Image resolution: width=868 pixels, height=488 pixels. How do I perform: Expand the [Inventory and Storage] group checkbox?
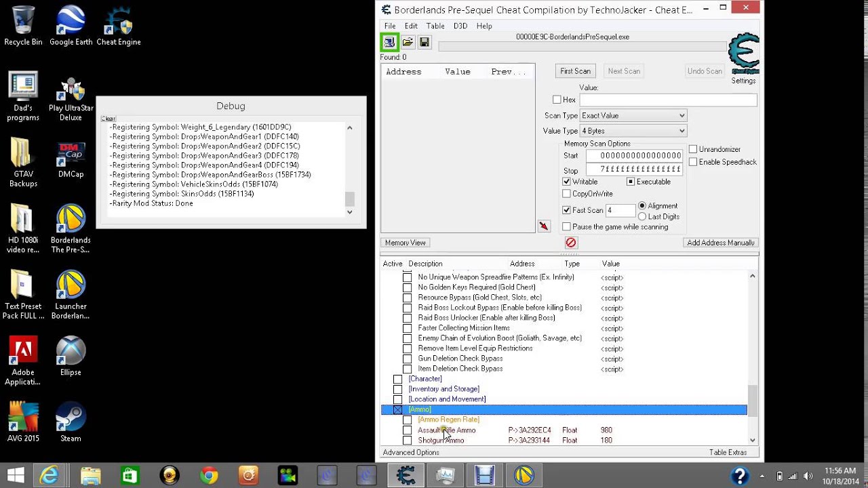[x=398, y=389]
